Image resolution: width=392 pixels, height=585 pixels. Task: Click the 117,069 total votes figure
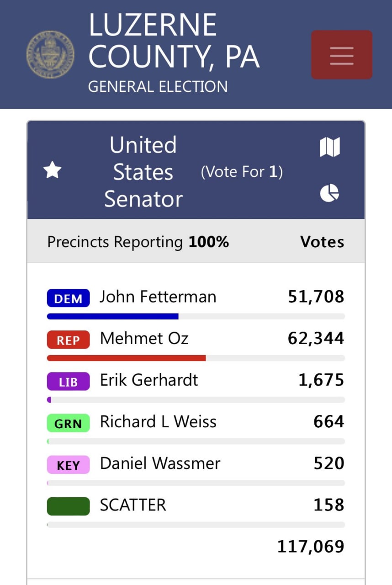311,547
